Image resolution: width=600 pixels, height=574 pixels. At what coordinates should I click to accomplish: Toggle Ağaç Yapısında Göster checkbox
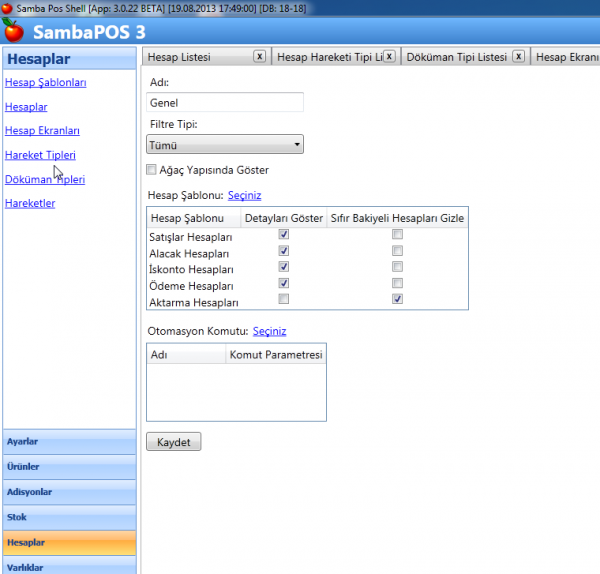[x=152, y=170]
